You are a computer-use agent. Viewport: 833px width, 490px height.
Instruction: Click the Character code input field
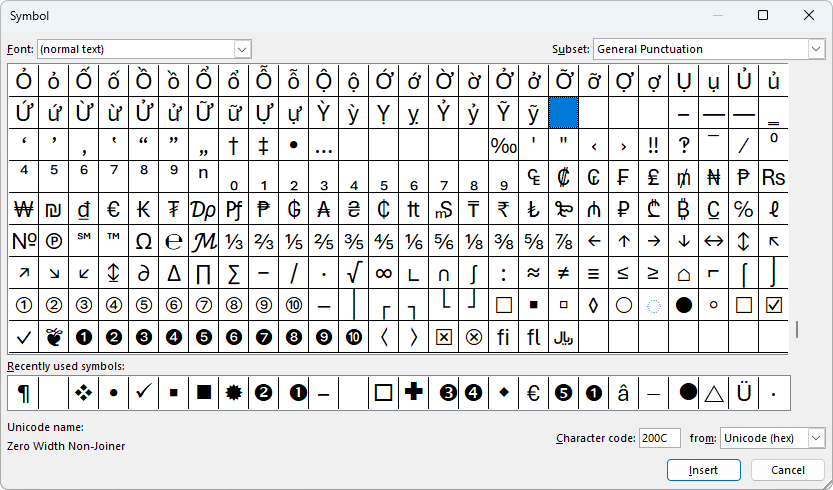point(660,438)
